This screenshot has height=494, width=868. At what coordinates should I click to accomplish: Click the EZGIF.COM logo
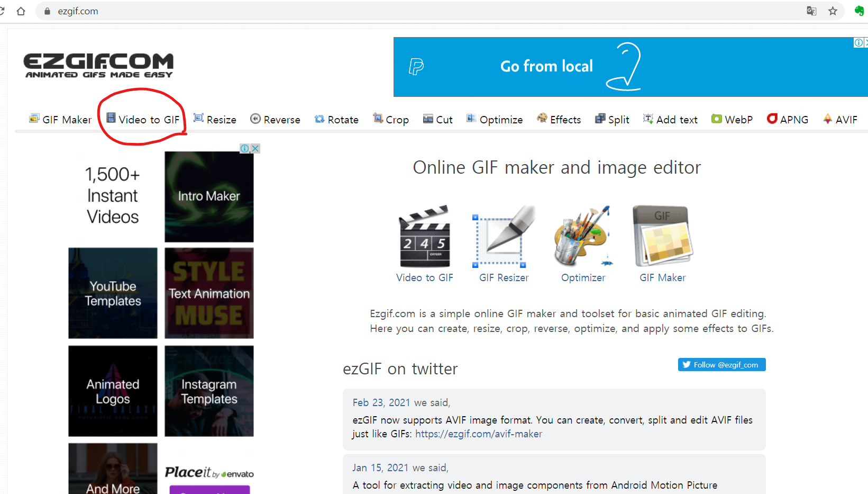click(98, 65)
